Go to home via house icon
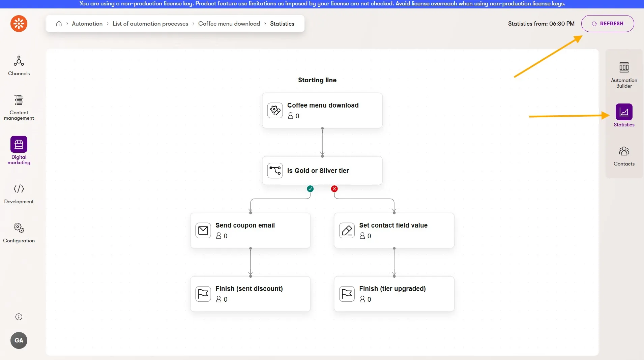The width and height of the screenshot is (644, 360). click(x=59, y=24)
